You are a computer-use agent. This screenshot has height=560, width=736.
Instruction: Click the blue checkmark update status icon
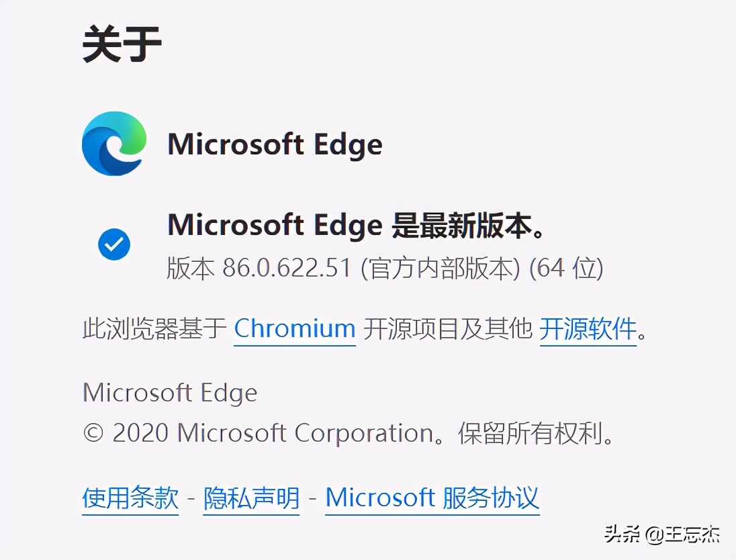click(114, 244)
